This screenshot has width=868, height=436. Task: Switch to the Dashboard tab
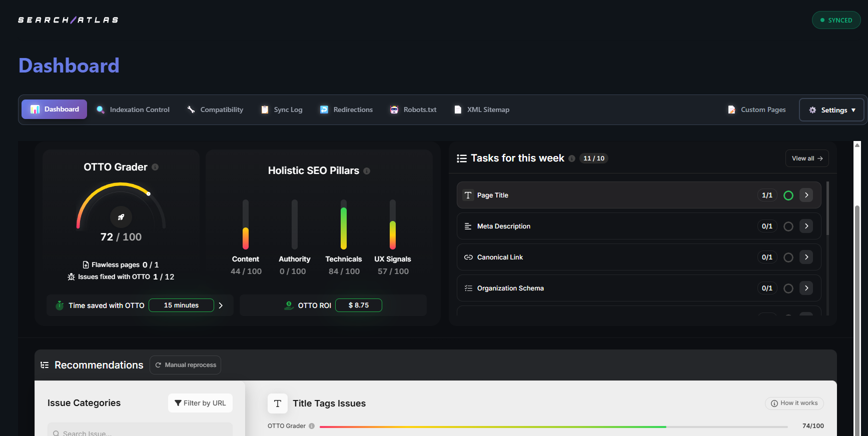pyautogui.click(x=54, y=109)
